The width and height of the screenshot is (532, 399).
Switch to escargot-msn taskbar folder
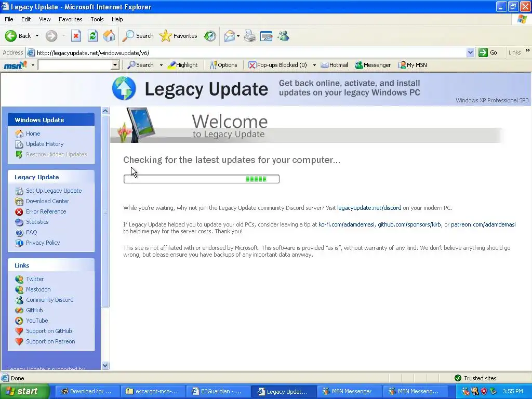(153, 392)
